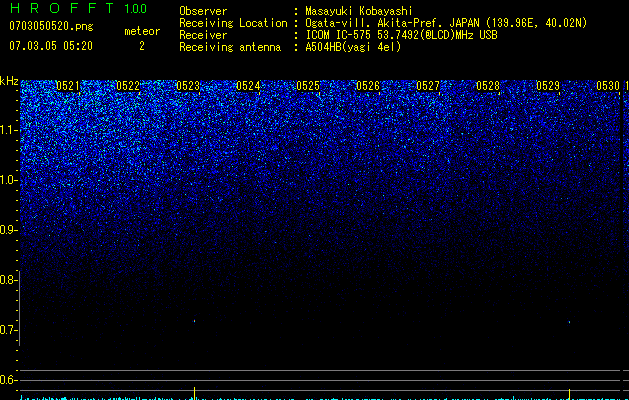Click the Ogata-vill. Akita-Pref. JAPAN location text
This screenshot has height=400, width=629.
pos(446,23)
